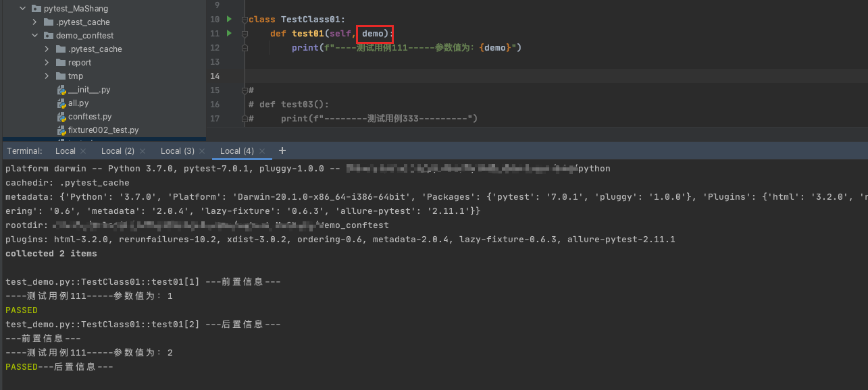Select fixture002_test.py in the project tree
This screenshot has height=390, width=868.
[x=103, y=130]
